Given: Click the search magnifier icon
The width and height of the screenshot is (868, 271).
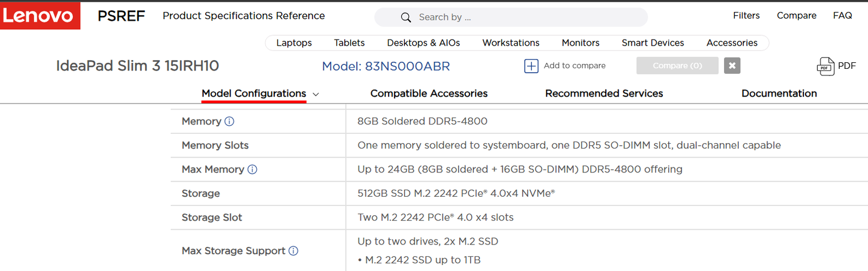Looking at the screenshot, I should coord(406,17).
